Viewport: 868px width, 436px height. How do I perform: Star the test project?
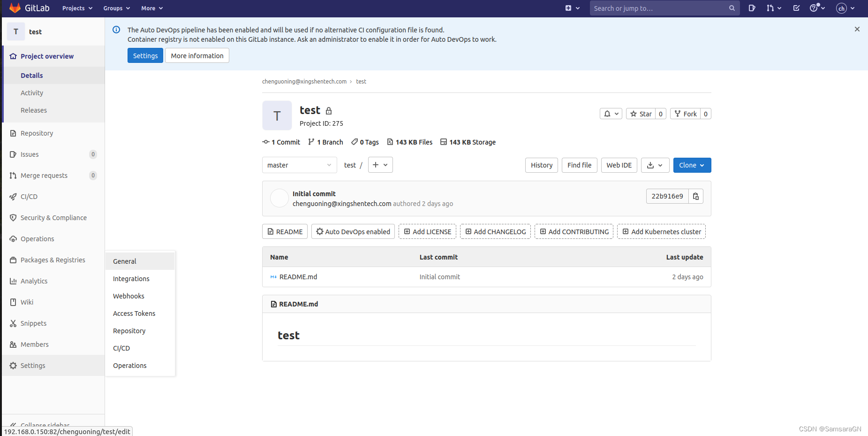[641, 114]
